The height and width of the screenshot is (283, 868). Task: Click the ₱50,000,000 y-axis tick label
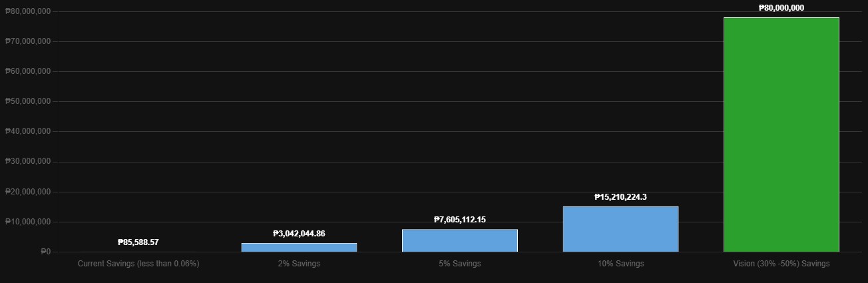(28, 101)
